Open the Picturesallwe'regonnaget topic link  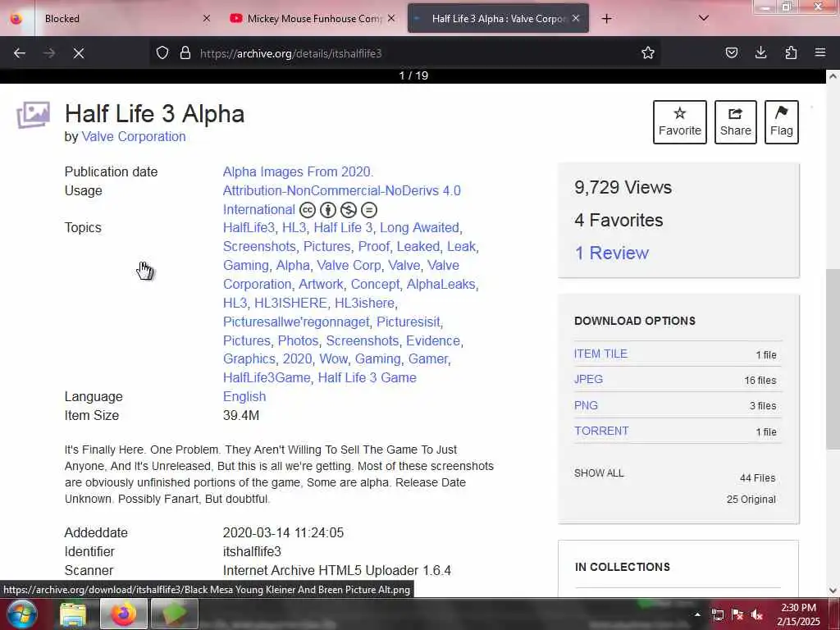tap(296, 322)
